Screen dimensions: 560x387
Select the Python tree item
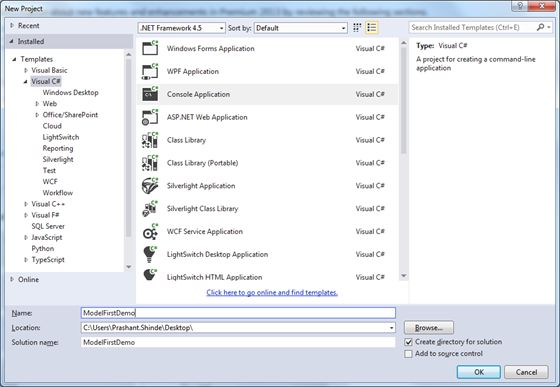pos(43,248)
